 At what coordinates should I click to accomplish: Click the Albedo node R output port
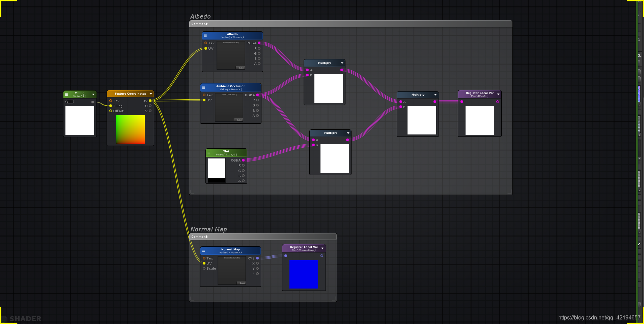pyautogui.click(x=259, y=48)
